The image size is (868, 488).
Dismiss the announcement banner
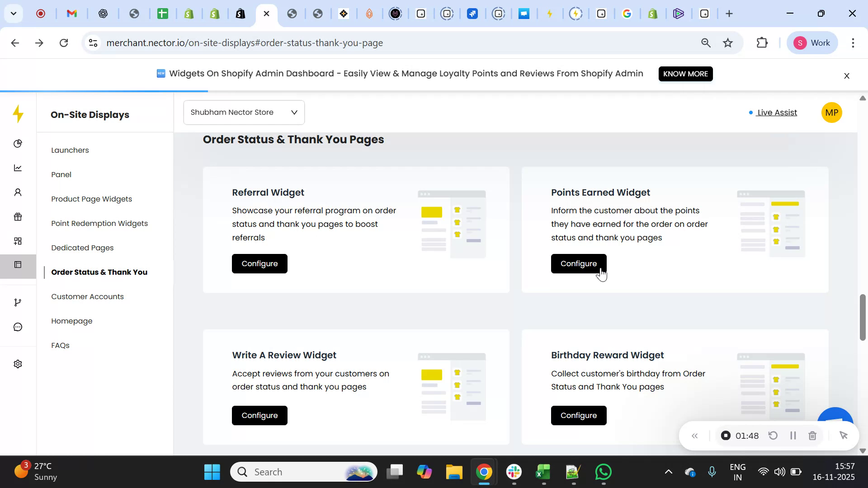point(846,76)
